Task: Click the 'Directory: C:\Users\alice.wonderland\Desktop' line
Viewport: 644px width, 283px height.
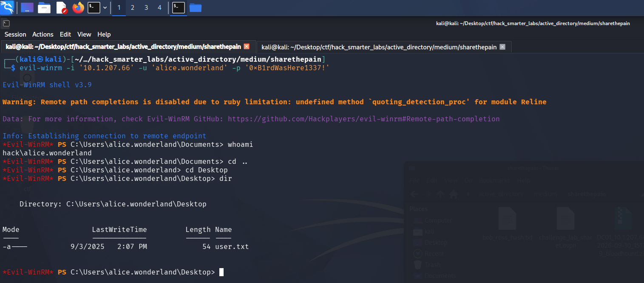Action: tap(113, 204)
